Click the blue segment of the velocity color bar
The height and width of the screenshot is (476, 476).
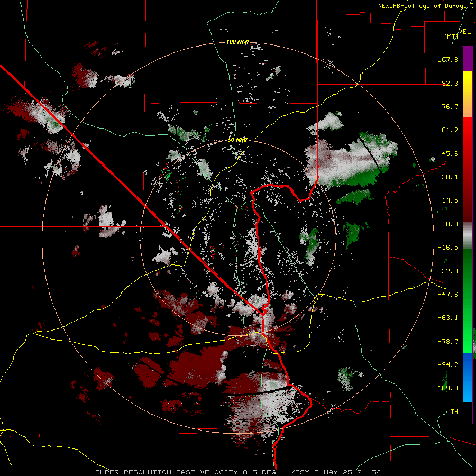(467, 377)
